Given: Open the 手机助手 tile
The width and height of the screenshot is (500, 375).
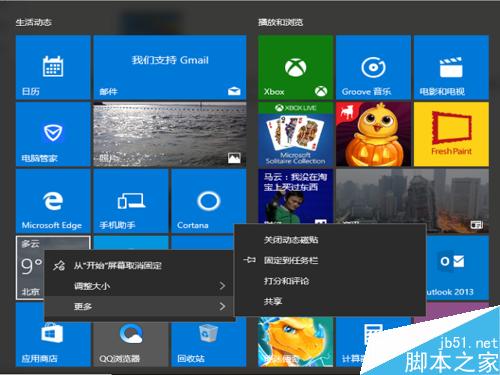Looking at the screenshot, I should click(131, 201).
